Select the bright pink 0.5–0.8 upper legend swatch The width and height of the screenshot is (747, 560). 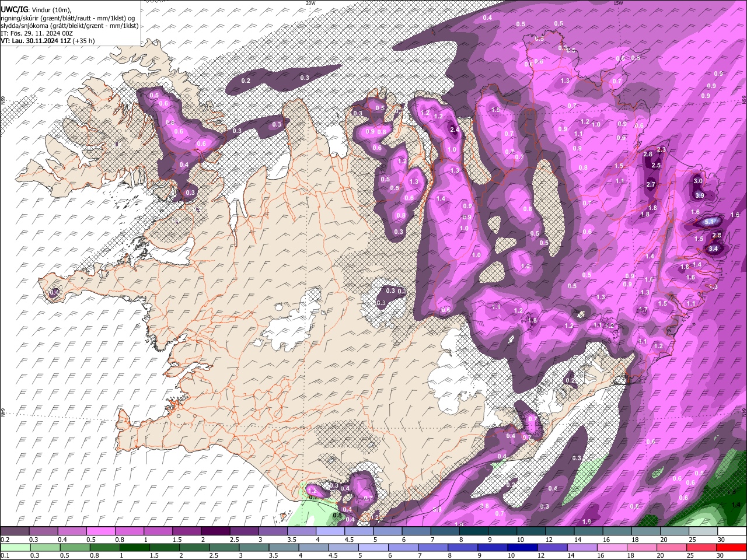point(101,531)
